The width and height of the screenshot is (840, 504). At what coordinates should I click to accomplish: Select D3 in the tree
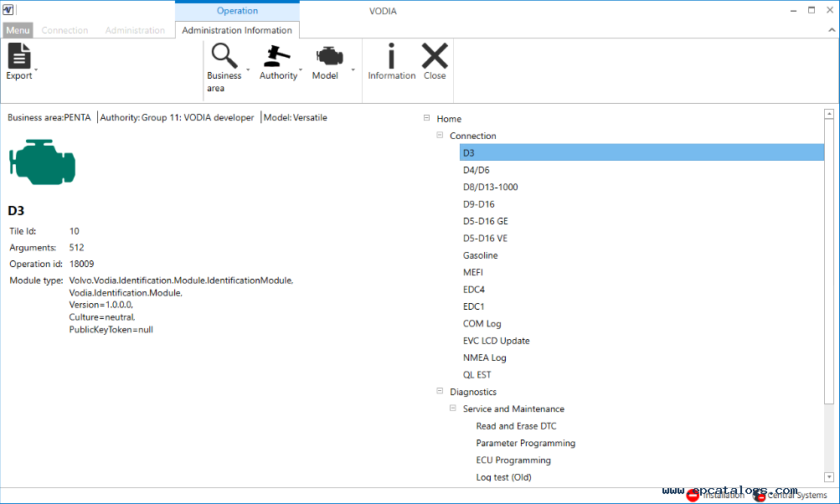tap(642, 152)
